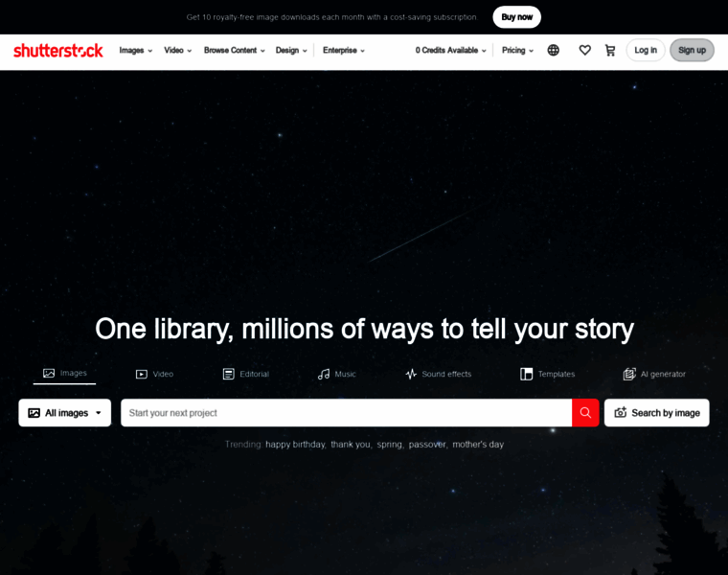Click the Music tab note icon
728x575 pixels.
(324, 374)
